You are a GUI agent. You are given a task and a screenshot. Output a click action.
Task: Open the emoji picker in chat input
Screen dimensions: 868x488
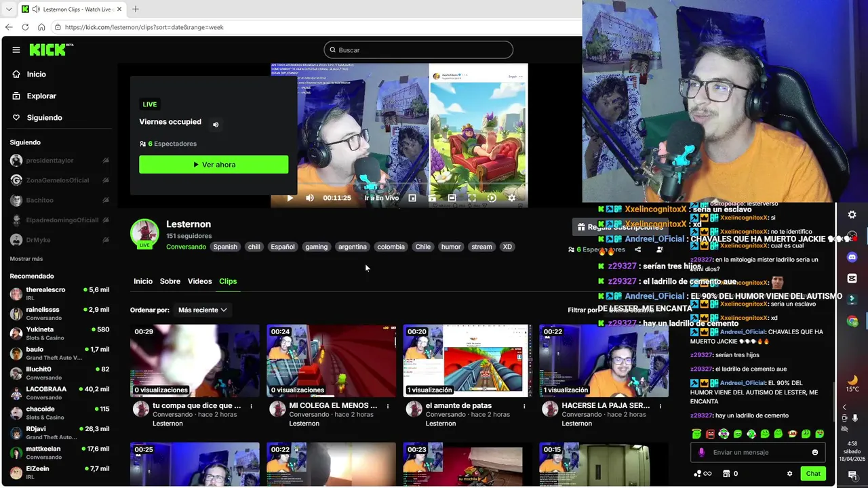pos(815,453)
